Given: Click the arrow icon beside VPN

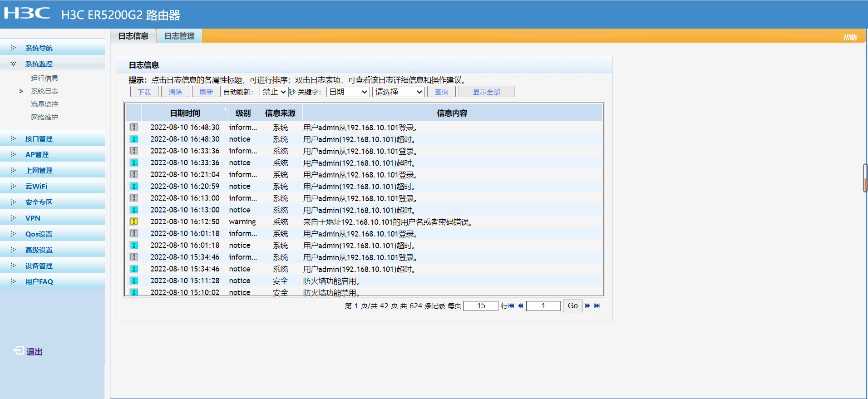Looking at the screenshot, I should (x=13, y=218).
